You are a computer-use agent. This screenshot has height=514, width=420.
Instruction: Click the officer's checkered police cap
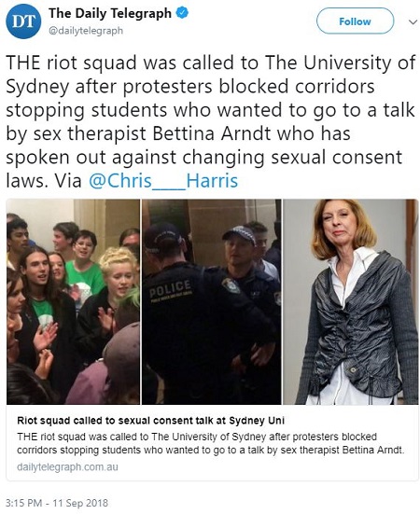click(239, 234)
